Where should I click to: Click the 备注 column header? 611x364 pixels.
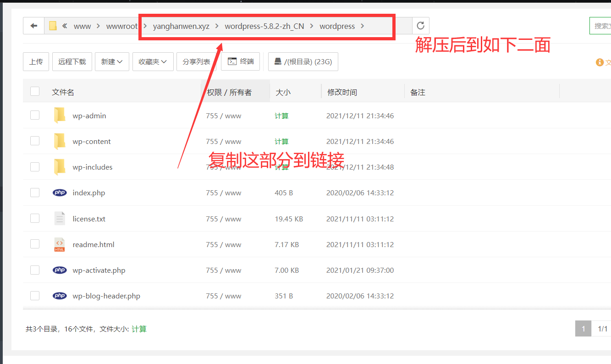[x=418, y=92]
